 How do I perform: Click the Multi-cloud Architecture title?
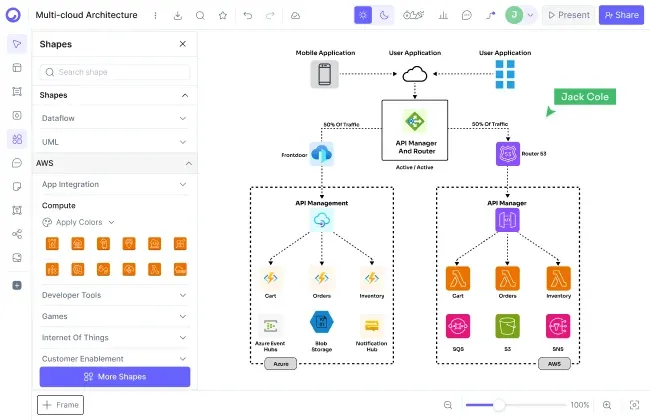[x=86, y=15]
